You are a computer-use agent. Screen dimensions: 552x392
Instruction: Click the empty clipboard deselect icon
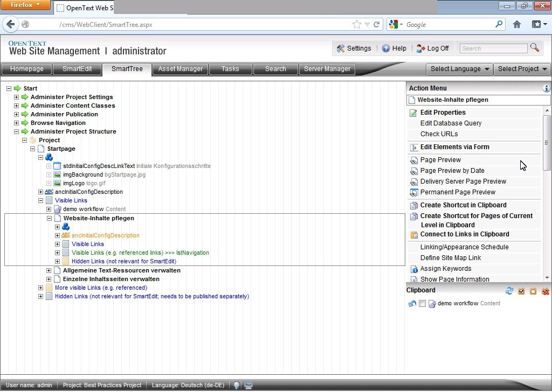[533, 291]
